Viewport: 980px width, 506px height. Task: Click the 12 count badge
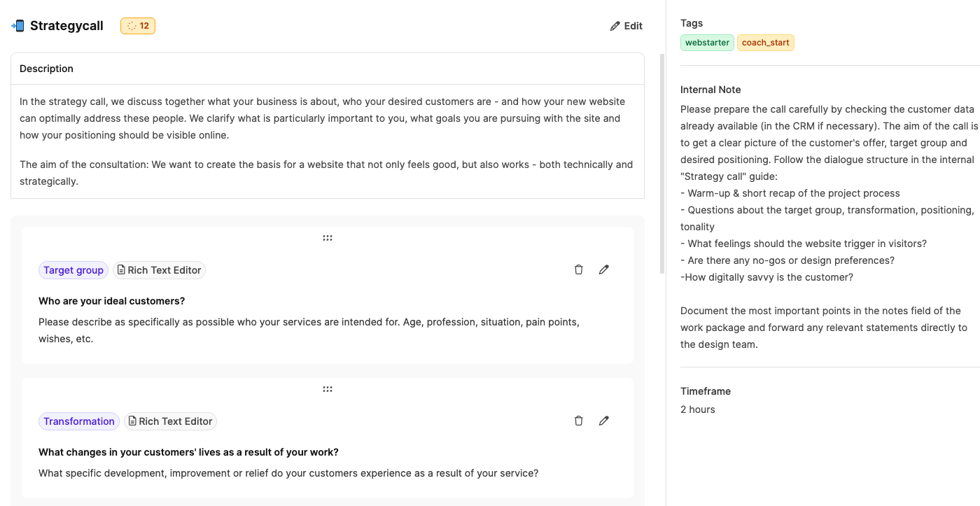coord(138,26)
